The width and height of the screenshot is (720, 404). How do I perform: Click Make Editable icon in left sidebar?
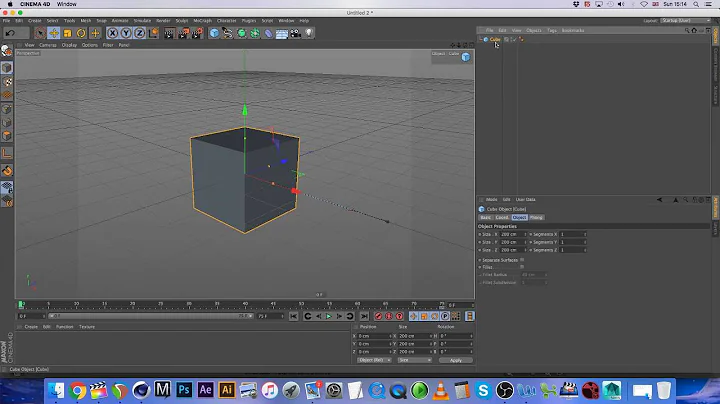(x=7, y=51)
